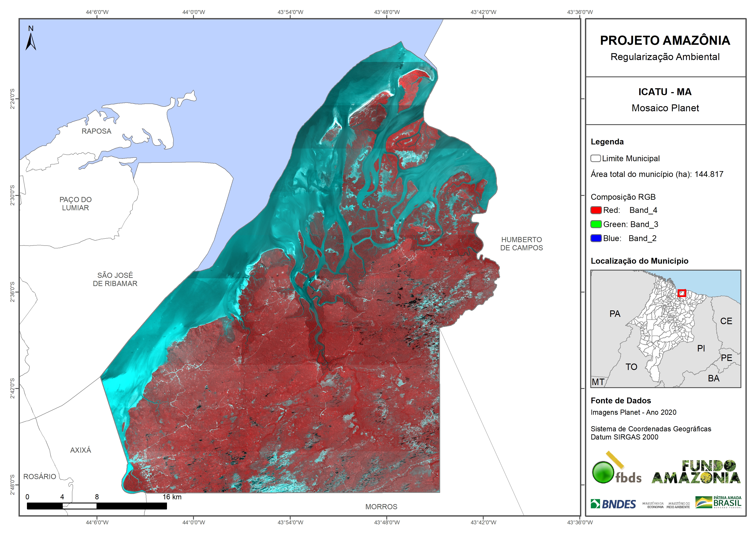Click the fbds green sphere logo
This screenshot has height=534, width=756.
click(603, 473)
